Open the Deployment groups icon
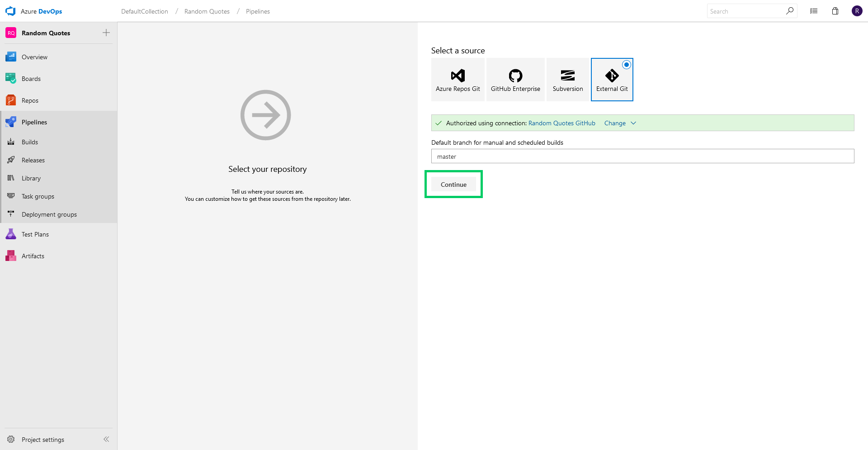 tap(11, 214)
